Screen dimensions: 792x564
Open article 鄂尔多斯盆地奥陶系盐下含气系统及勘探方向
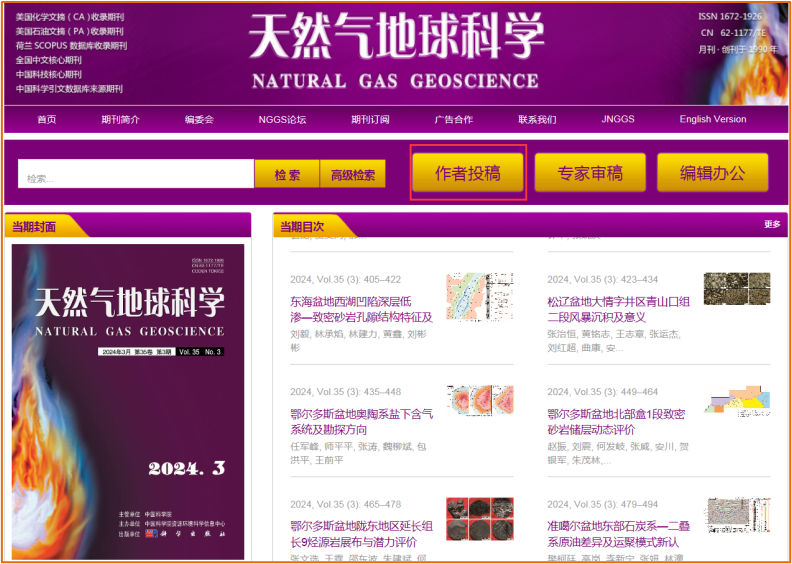[x=361, y=422]
